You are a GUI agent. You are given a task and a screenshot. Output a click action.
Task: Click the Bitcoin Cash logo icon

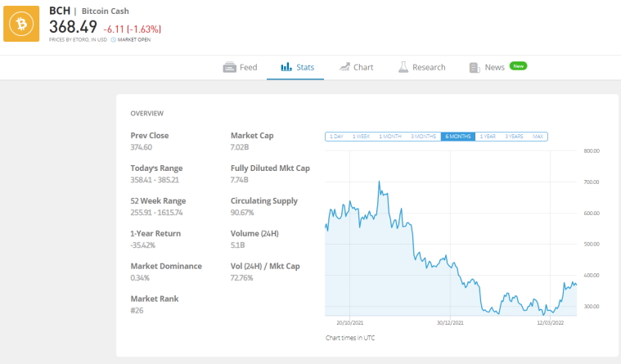click(21, 24)
